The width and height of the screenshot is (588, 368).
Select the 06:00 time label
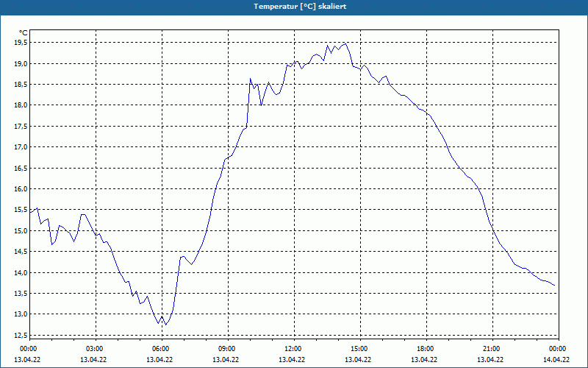[x=162, y=349]
